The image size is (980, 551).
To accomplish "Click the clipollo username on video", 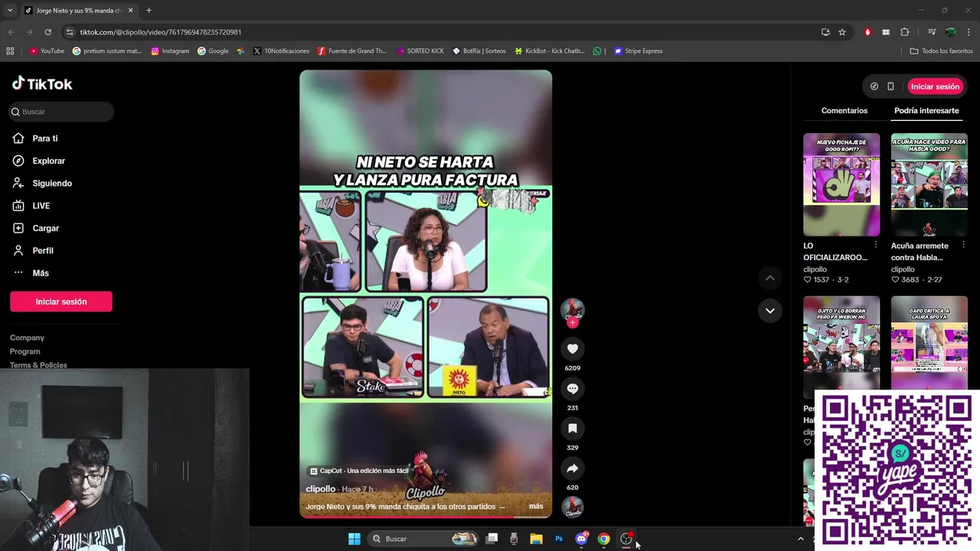I will pos(321,489).
